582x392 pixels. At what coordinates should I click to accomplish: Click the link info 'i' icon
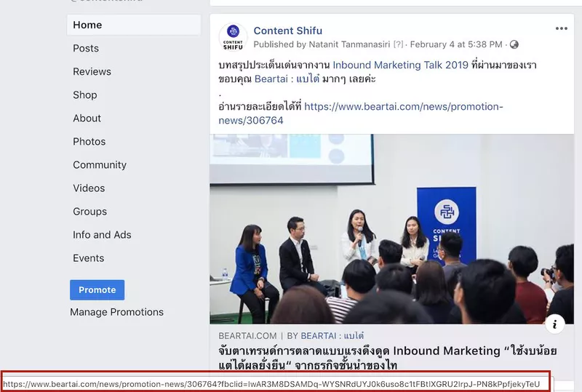click(555, 324)
